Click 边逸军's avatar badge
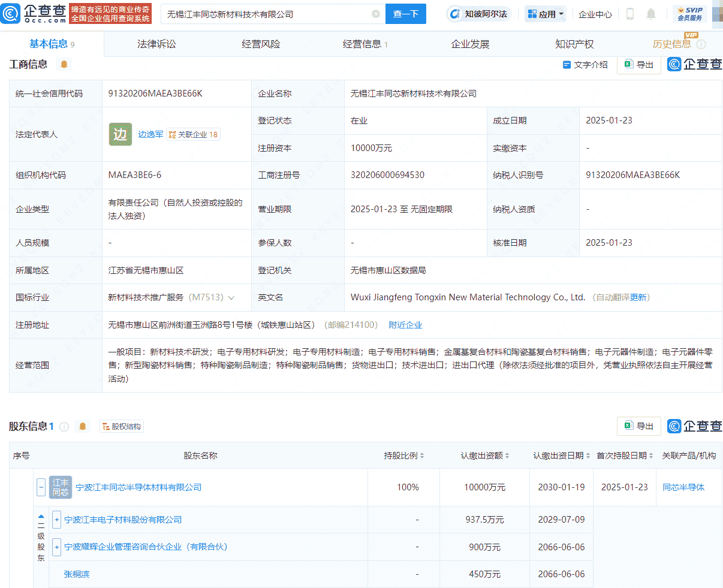Screen dimensions: 723x588 click(120, 134)
